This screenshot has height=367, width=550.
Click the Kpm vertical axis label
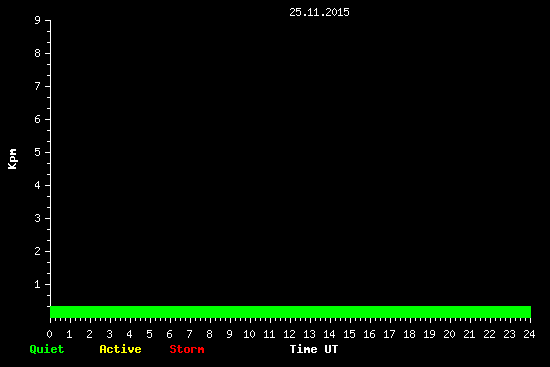tap(12, 159)
